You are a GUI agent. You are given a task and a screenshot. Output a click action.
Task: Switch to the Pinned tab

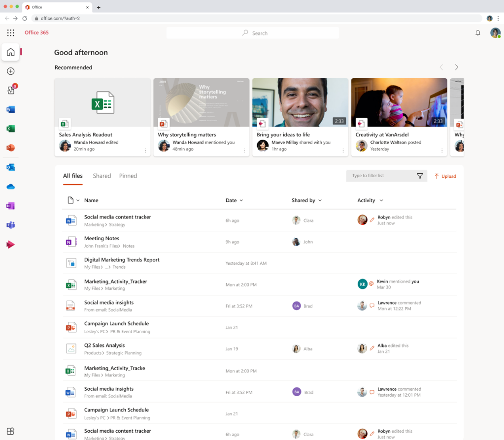pos(128,176)
